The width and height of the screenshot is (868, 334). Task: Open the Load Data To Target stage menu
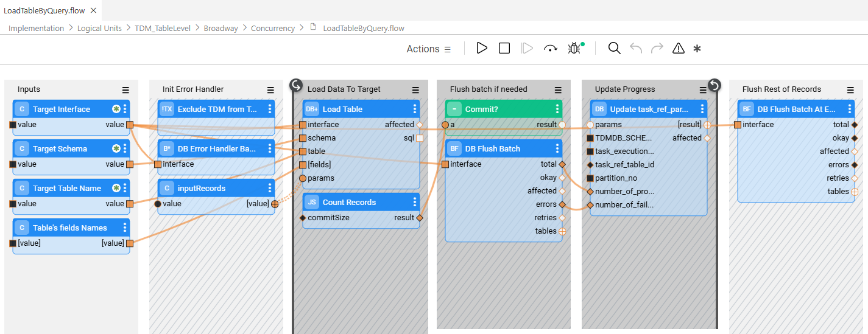point(415,89)
